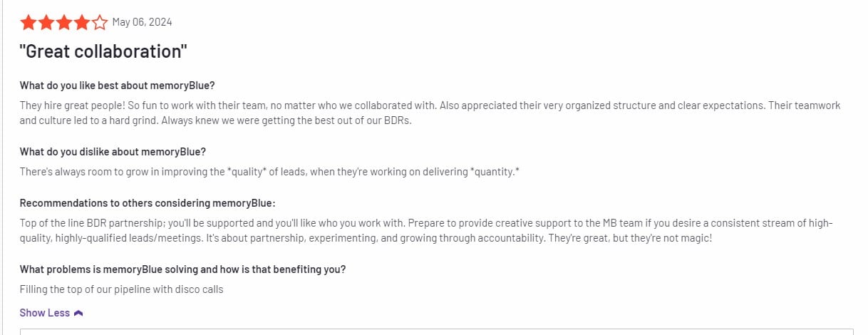Screen dimensions: 868x335
Task: Click the "What problems is memoryBlue solving" heading
Action: 183,269
